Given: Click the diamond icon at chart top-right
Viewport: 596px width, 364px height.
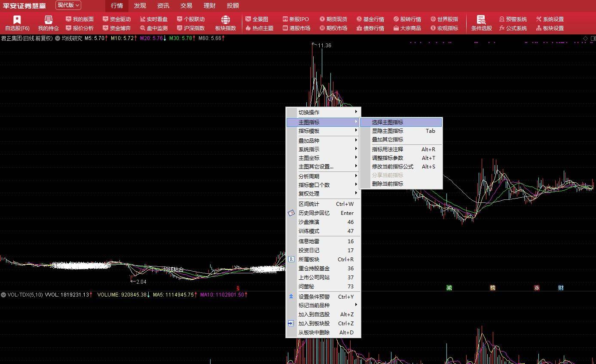Looking at the screenshot, I should point(585,38).
